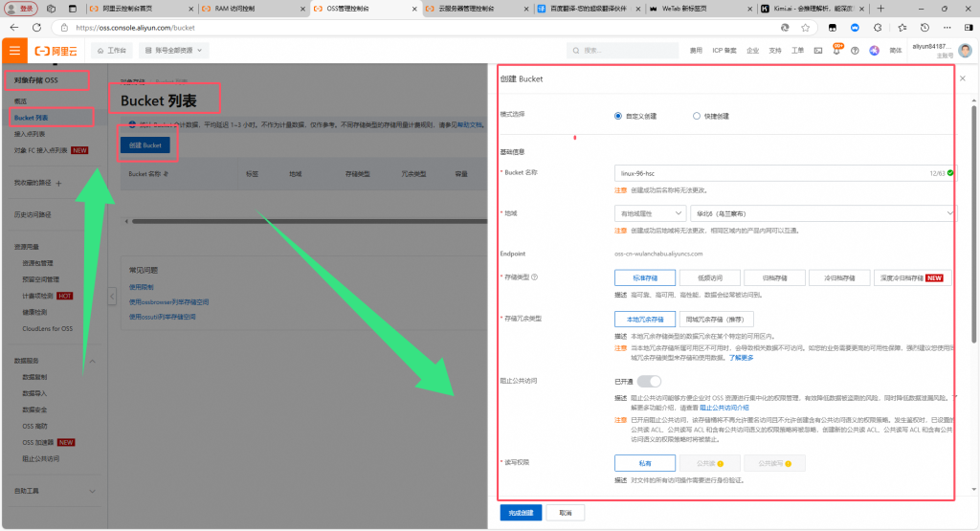This screenshot has width=980, height=531.
Task: Close the 创建 Bucket panel
Action: click(961, 78)
